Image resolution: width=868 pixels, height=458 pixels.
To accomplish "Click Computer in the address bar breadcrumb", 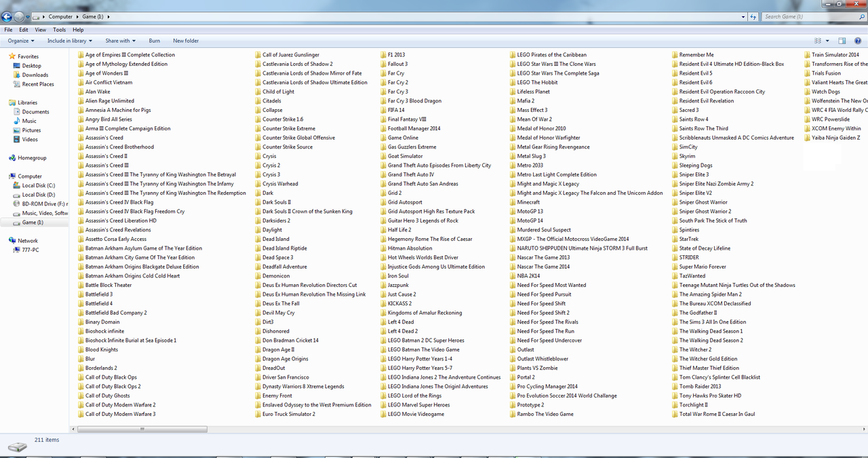I will [60, 16].
